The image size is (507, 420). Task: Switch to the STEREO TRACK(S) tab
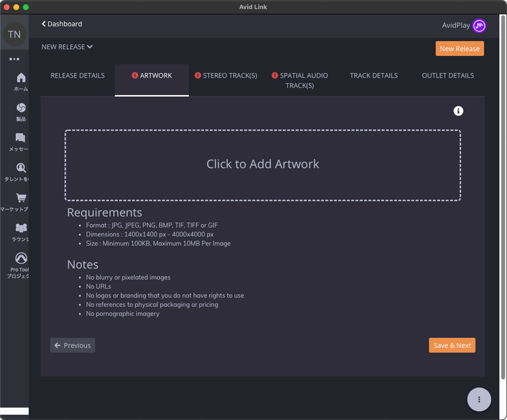(x=226, y=76)
